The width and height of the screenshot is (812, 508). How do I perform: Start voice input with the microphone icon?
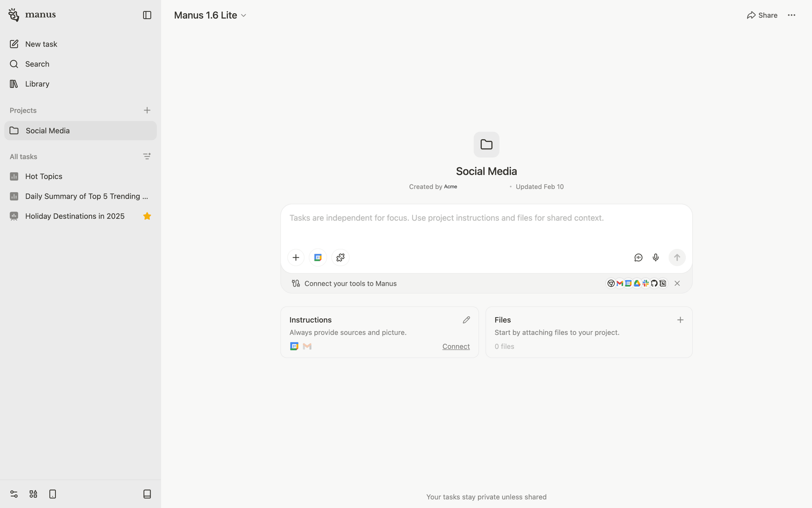click(x=656, y=258)
